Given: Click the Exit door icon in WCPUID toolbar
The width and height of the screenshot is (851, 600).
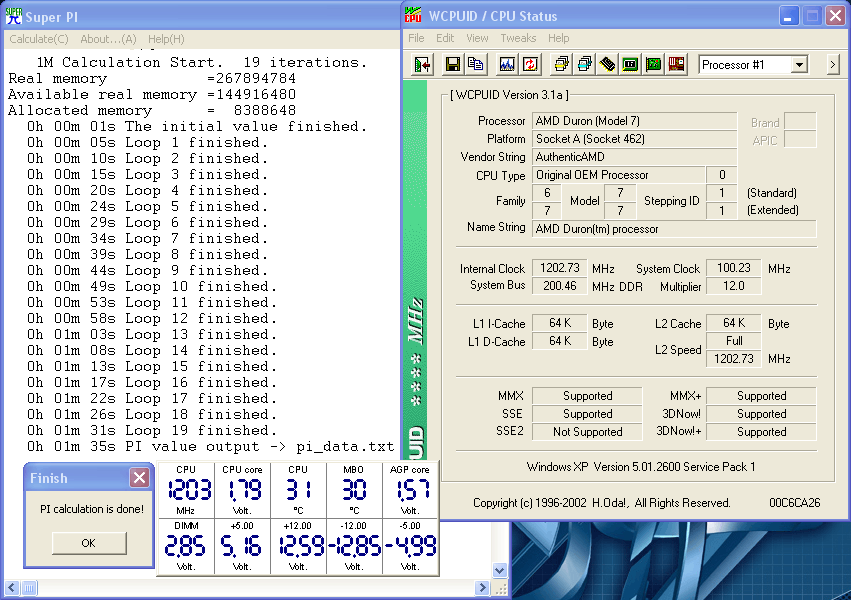Looking at the screenshot, I should (x=423, y=65).
